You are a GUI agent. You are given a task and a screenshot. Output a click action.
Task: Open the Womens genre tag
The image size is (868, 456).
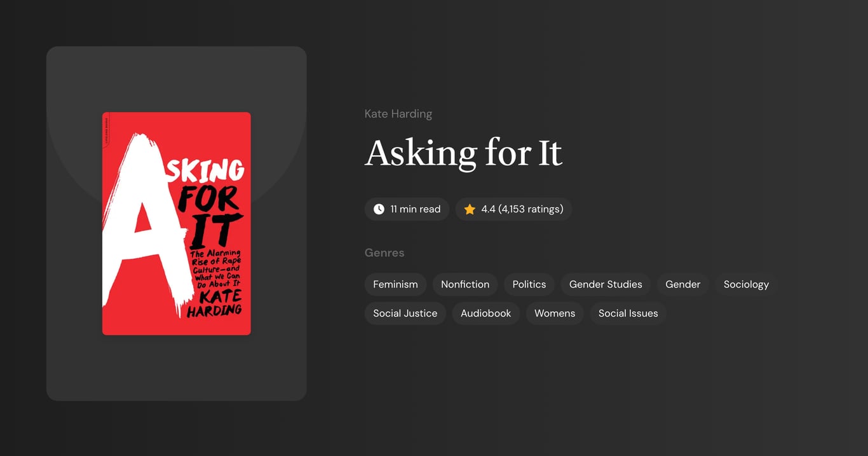click(x=555, y=313)
